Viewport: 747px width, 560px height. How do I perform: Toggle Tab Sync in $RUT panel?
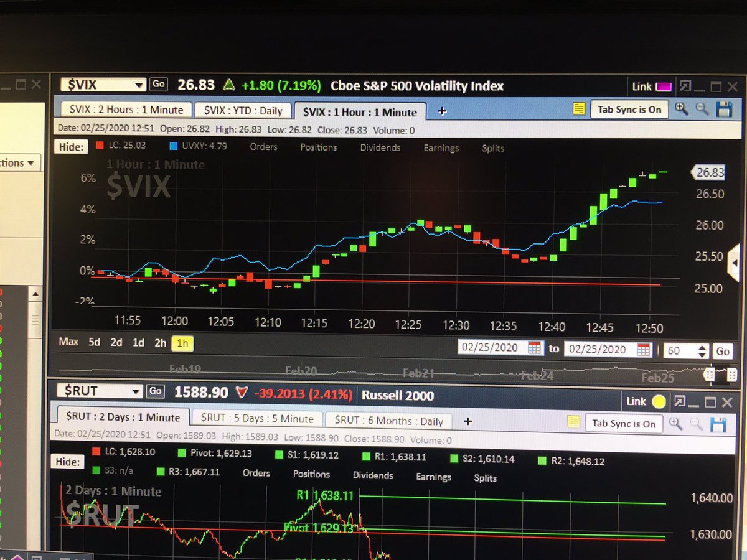pyautogui.click(x=624, y=423)
